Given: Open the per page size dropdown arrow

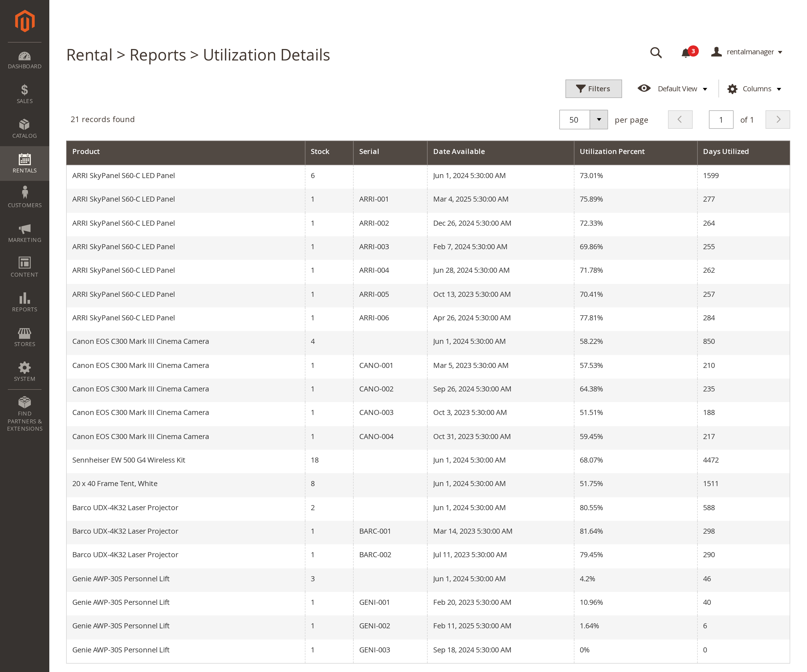Looking at the screenshot, I should pyautogui.click(x=599, y=120).
